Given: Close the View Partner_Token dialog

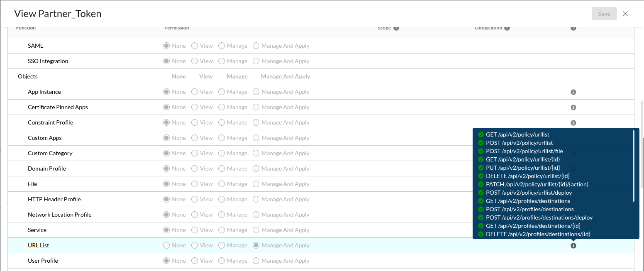Looking at the screenshot, I should [x=625, y=14].
